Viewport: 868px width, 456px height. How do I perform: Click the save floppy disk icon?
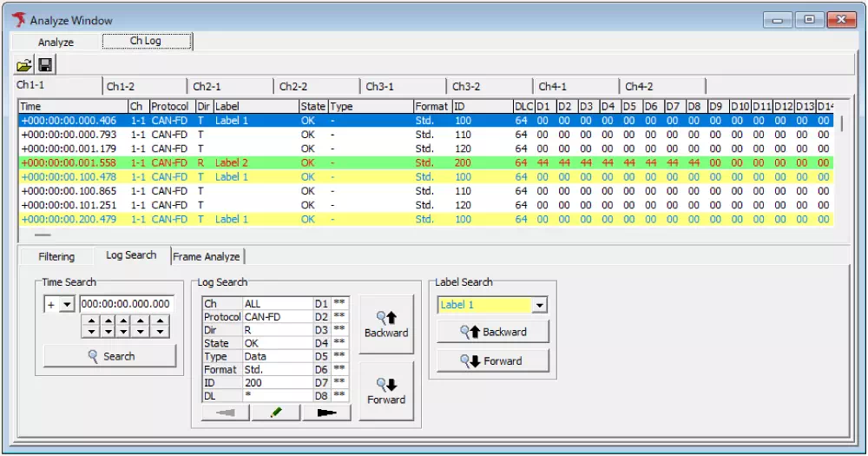tap(45, 65)
